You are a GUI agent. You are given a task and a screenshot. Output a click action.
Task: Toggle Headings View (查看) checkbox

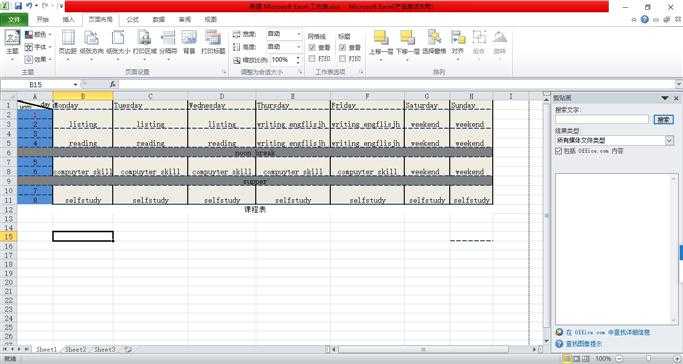(342, 47)
